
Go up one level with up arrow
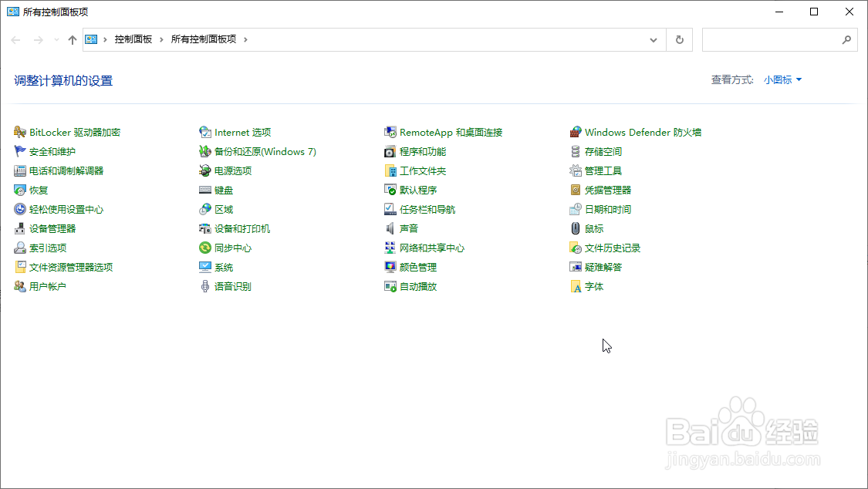(x=73, y=40)
